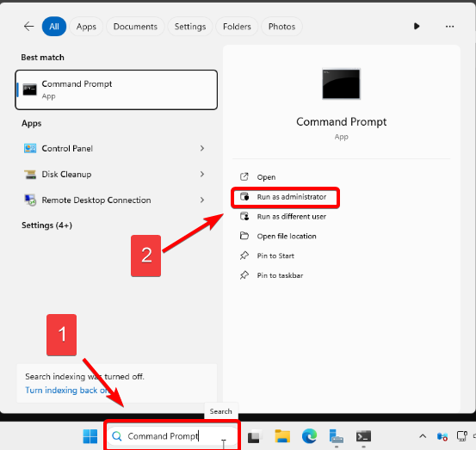Click the Pin to taskbar pin icon

(x=244, y=275)
